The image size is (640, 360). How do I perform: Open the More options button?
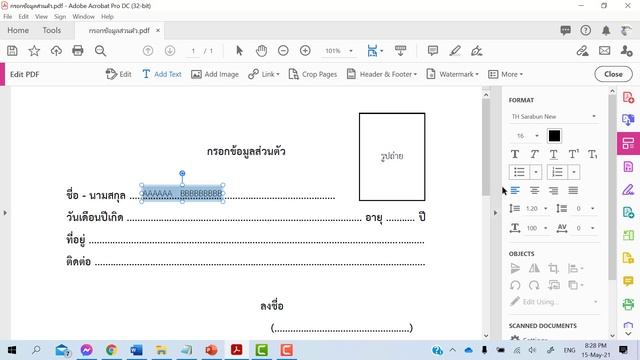pyautogui.click(x=505, y=74)
